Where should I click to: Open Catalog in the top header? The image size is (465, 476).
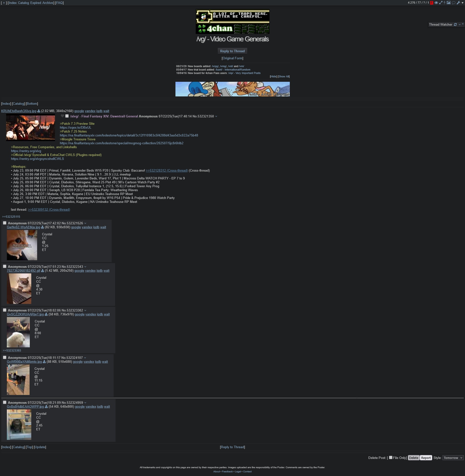point(23,3)
